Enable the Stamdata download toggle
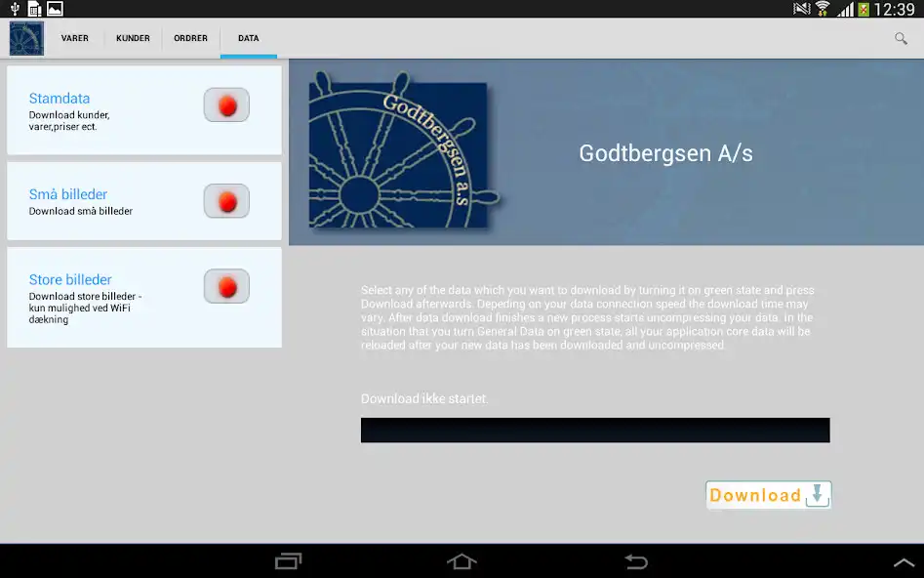This screenshot has width=924, height=578. point(226,104)
